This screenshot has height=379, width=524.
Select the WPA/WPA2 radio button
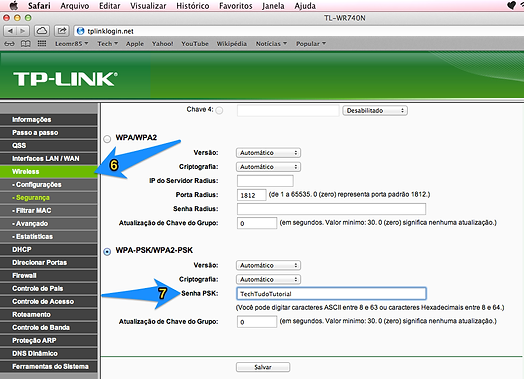pyautogui.click(x=107, y=139)
